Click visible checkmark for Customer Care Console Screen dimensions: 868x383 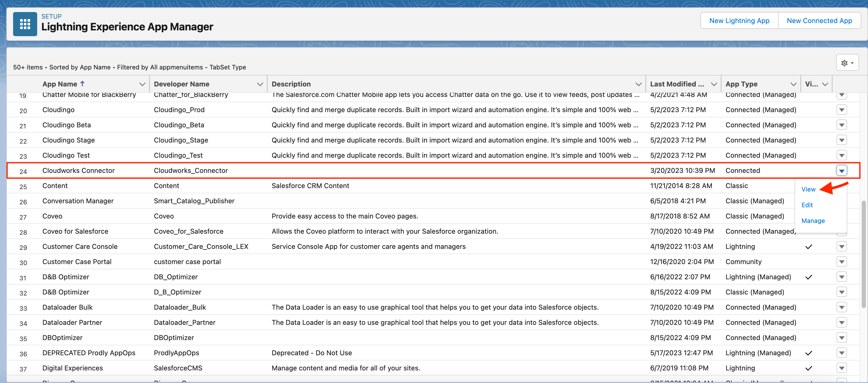pyautogui.click(x=808, y=247)
